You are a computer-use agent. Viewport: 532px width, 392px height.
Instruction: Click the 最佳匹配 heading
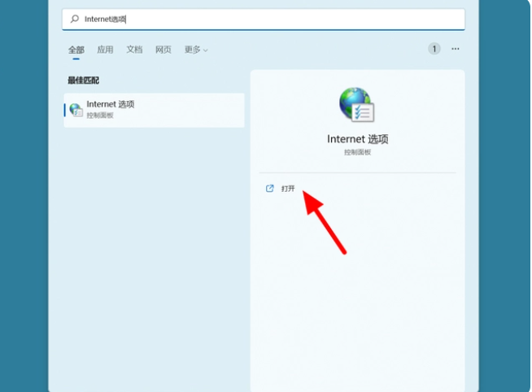coord(83,81)
